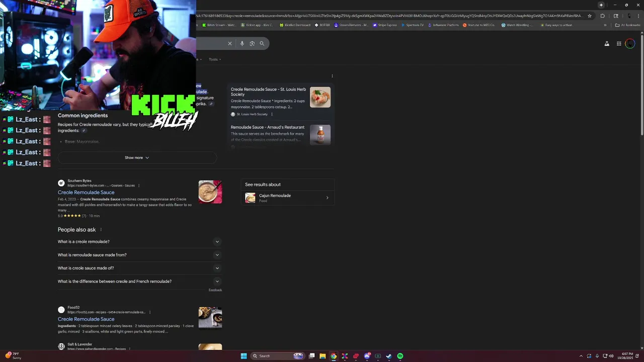
Task: Open the Google account profile avatar
Action: click(x=630, y=44)
